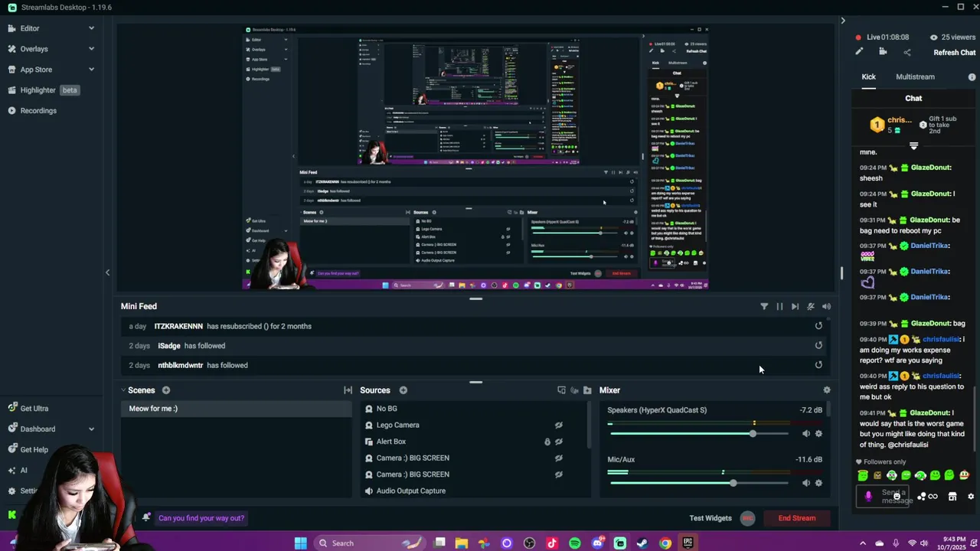Open the Overlays menu item
This screenshot has width=980, height=551.
pyautogui.click(x=34, y=49)
